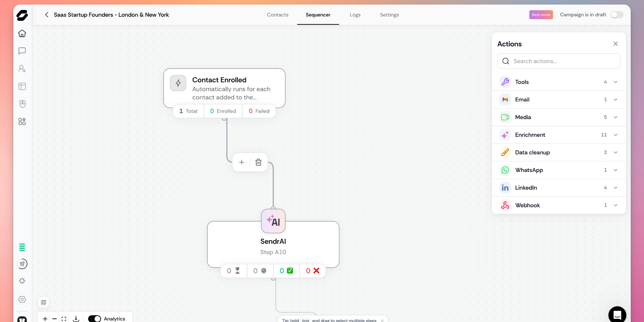This screenshot has width=644, height=322.
Task: Select the SendrAI step node title
Action: pyautogui.click(x=273, y=242)
